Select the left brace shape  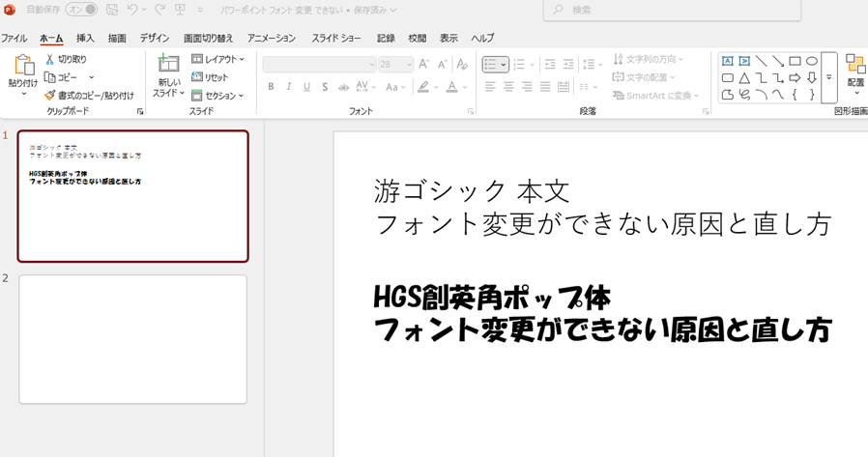pos(795,95)
